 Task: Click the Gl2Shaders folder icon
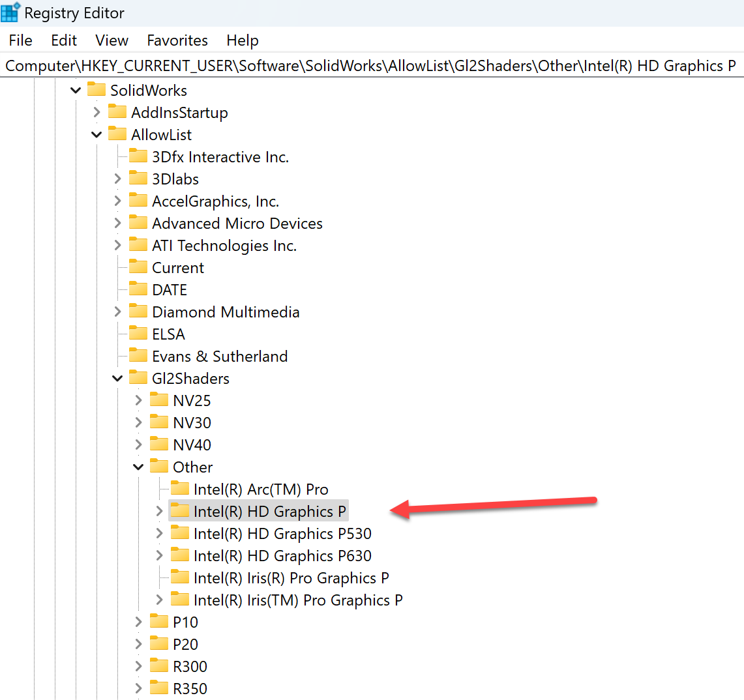coord(140,378)
